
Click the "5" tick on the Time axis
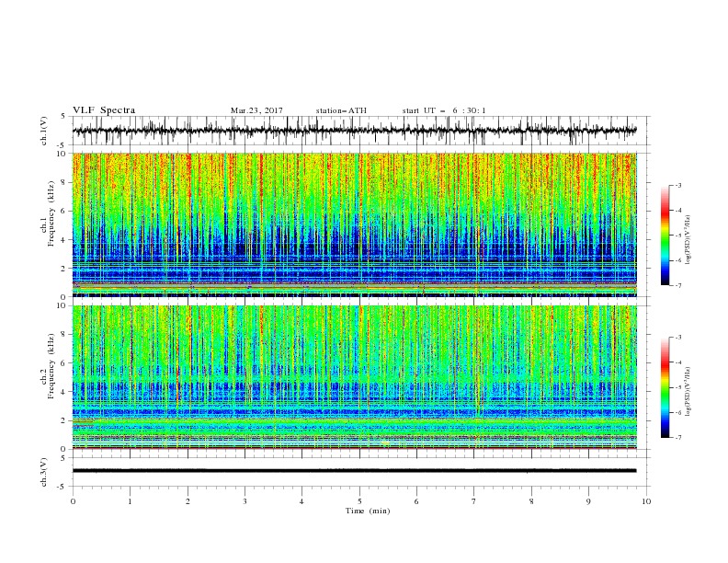(x=359, y=501)
